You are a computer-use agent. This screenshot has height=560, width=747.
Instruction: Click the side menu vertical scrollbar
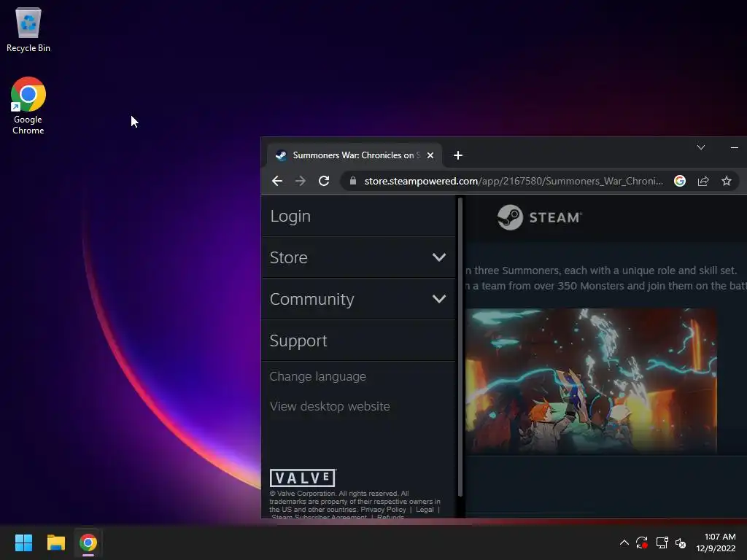coord(460,347)
